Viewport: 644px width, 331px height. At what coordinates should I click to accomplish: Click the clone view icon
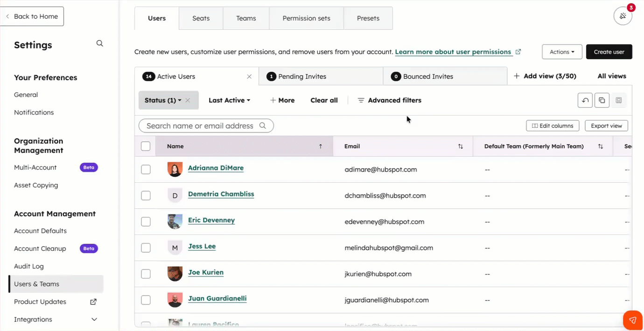602,100
